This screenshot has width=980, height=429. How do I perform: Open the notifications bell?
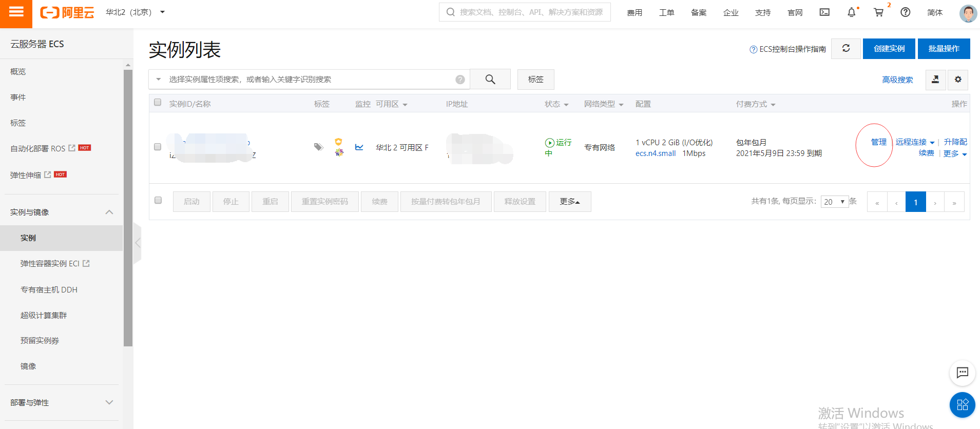click(852, 12)
